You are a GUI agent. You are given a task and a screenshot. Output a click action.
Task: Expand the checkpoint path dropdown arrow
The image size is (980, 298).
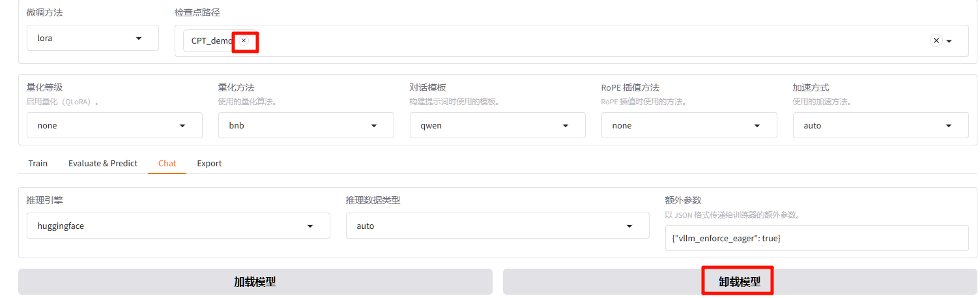(949, 41)
